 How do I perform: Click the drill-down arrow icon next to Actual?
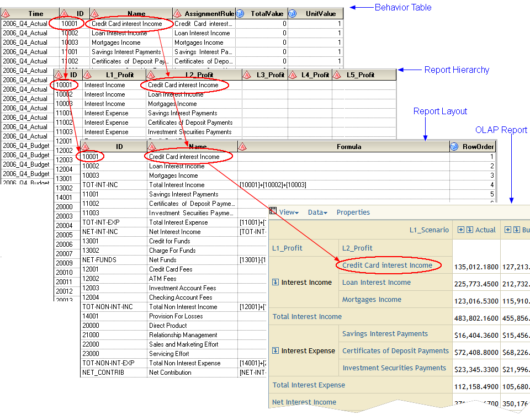coord(469,230)
